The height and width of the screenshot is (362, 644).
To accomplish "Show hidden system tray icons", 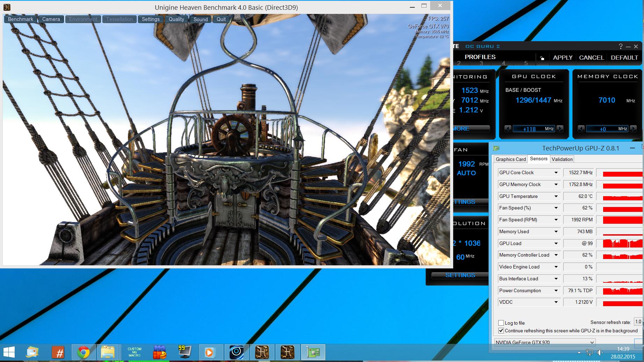I will [x=578, y=353].
